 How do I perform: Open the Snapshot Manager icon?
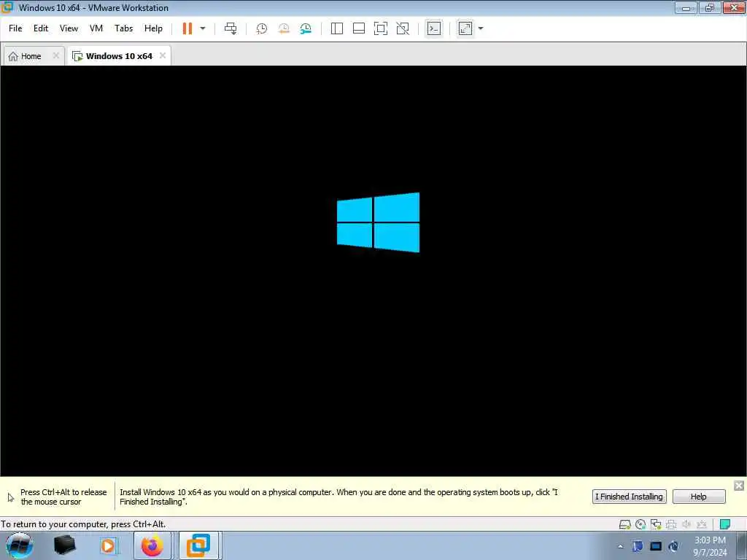click(306, 28)
